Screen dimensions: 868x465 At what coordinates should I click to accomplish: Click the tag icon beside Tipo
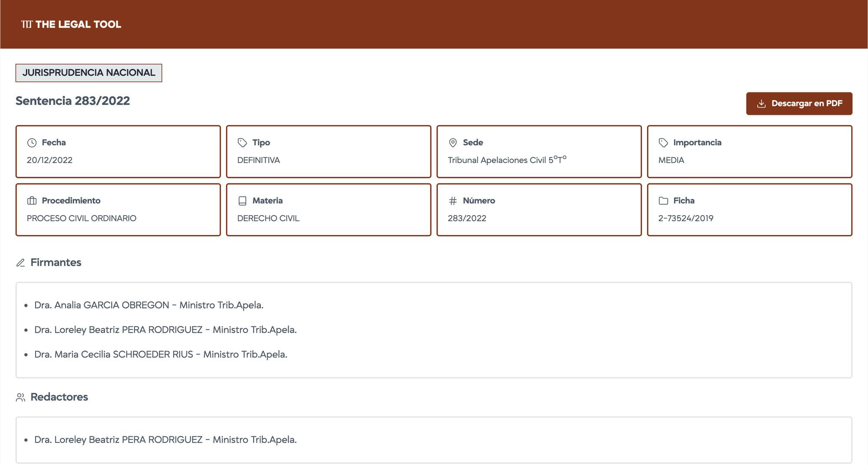242,143
